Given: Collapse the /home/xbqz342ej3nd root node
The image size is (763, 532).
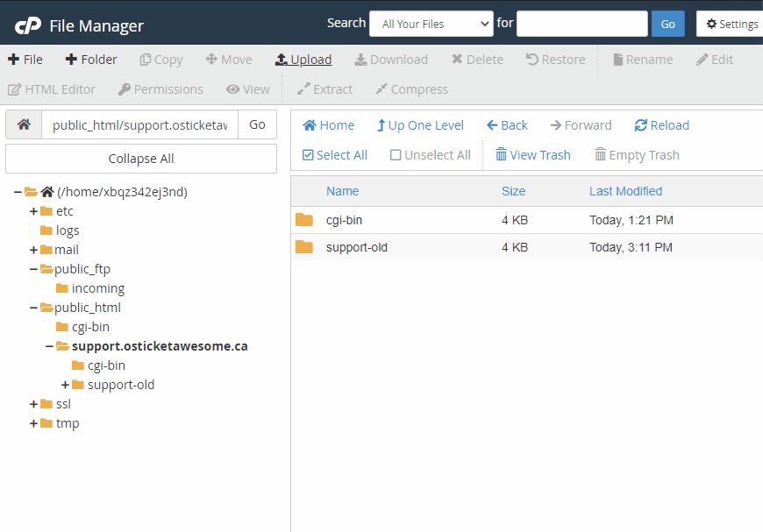Looking at the screenshot, I should (18, 192).
